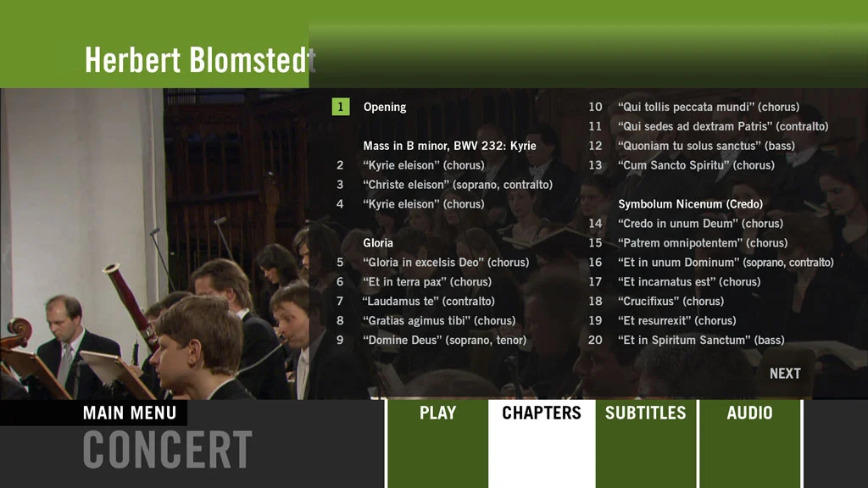
Task: Play chapter 20 "Et in Spiritum Sanctum"
Action: (701, 340)
